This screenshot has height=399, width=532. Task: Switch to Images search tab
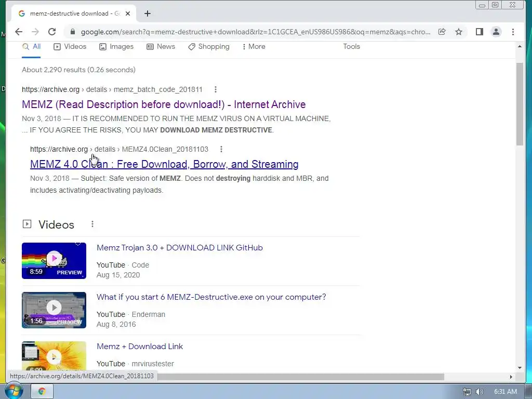coord(116,47)
